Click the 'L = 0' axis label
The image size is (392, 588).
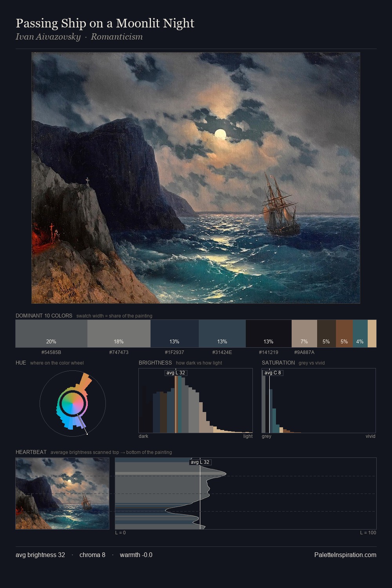click(120, 533)
